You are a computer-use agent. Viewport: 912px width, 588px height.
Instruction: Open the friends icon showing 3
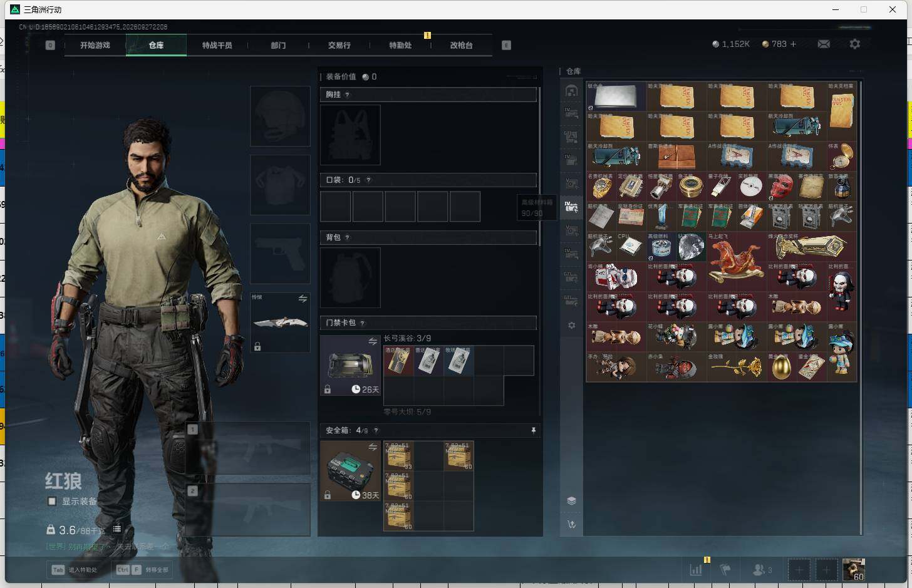point(762,570)
